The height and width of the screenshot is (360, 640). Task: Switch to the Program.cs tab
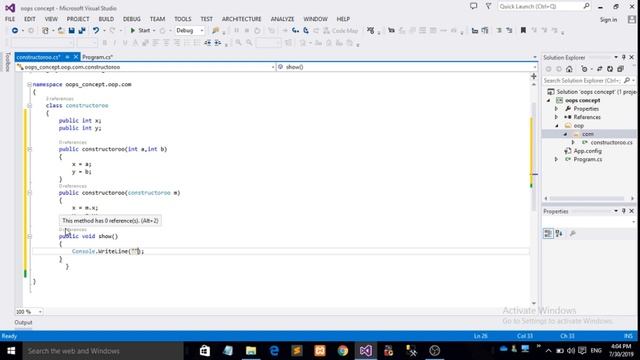pyautogui.click(x=98, y=57)
